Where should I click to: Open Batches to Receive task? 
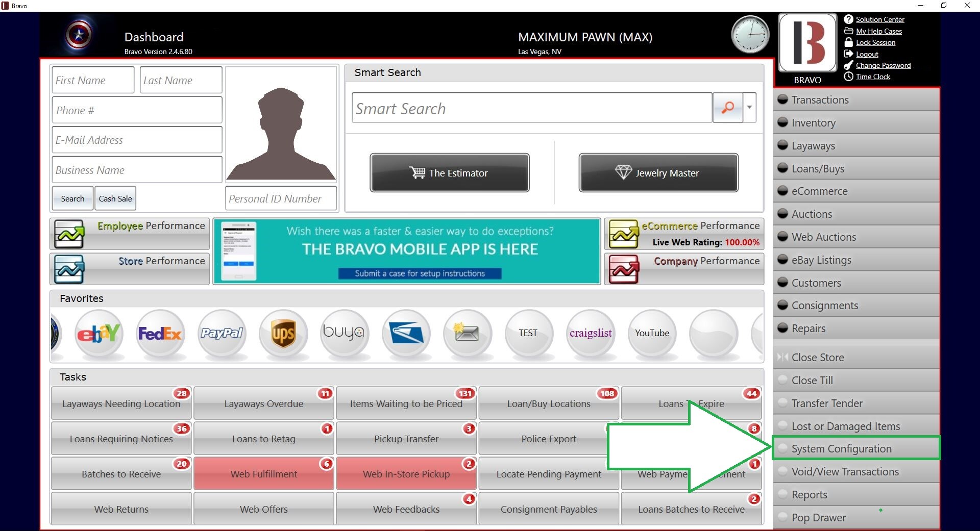point(121,474)
